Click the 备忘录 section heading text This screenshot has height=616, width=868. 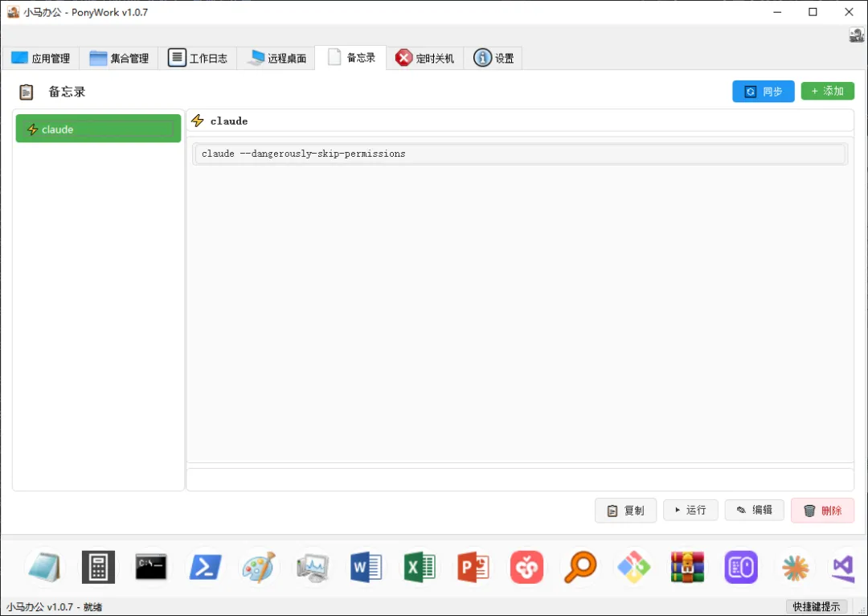(67, 92)
